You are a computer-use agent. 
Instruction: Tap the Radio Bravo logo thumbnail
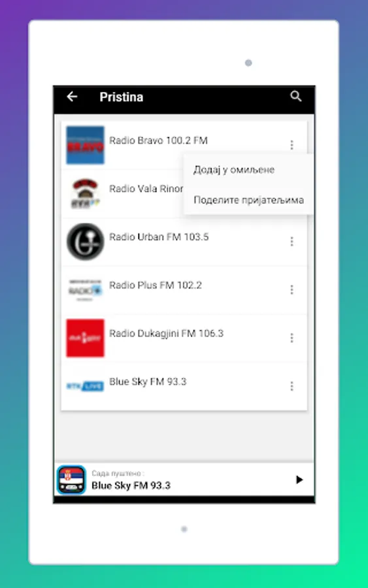point(85,145)
